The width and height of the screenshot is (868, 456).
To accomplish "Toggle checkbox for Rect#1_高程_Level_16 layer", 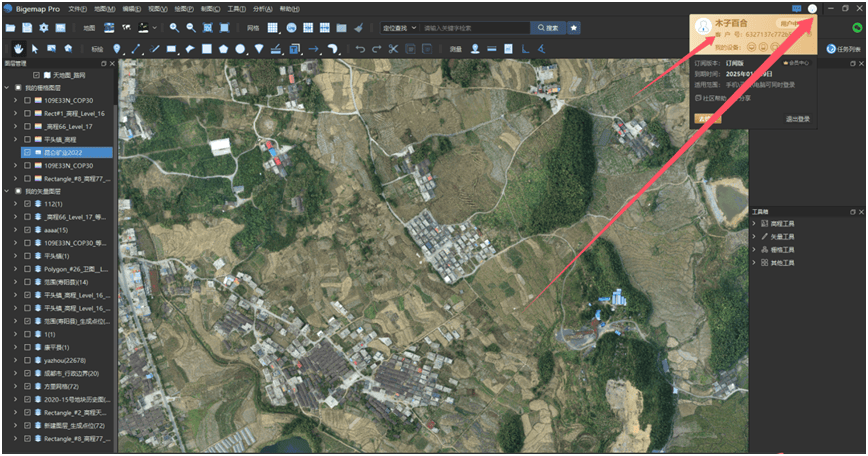I will pyautogui.click(x=27, y=113).
